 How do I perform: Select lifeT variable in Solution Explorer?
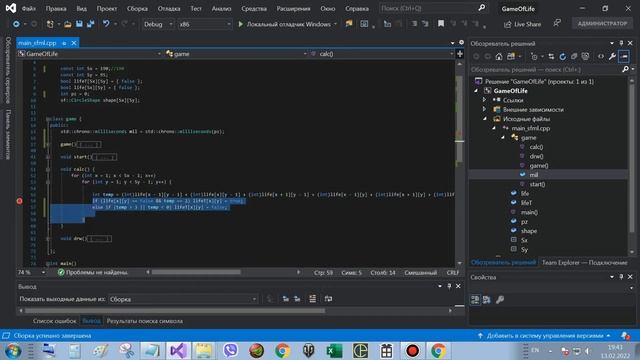click(527, 203)
